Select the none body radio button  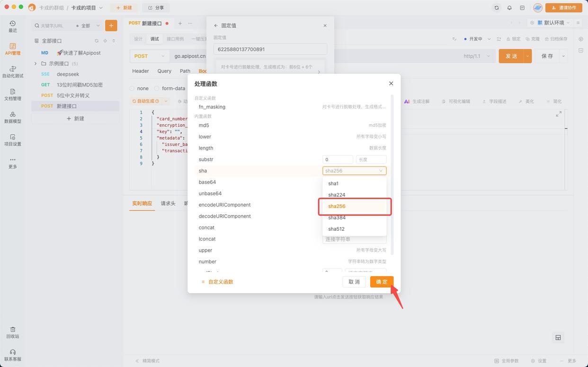tap(132, 88)
